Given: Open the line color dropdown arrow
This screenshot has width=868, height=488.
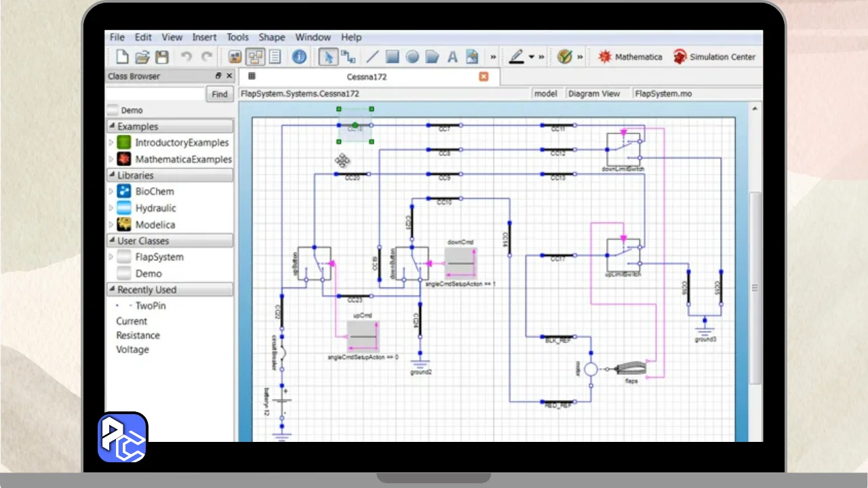Looking at the screenshot, I should [531, 57].
